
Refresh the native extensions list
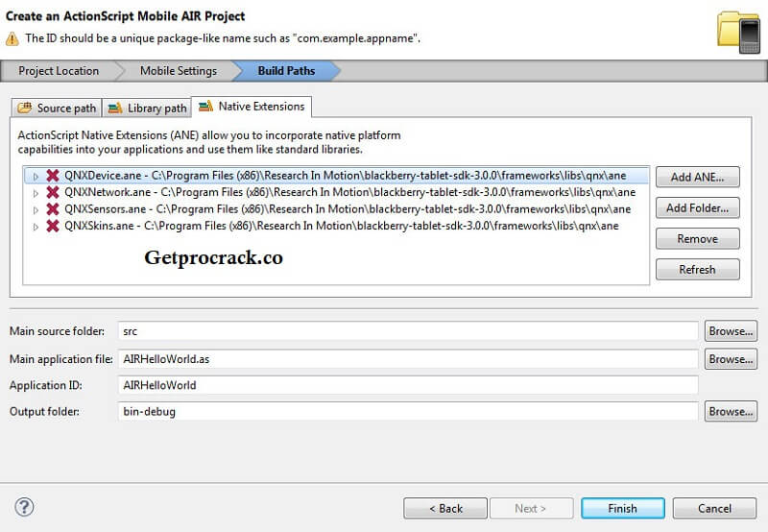point(698,270)
